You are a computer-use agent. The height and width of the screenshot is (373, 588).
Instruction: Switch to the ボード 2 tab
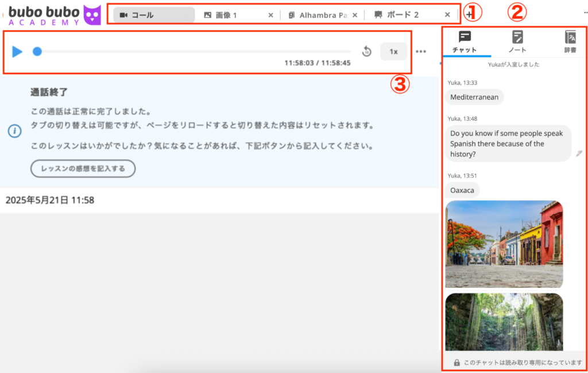[402, 15]
